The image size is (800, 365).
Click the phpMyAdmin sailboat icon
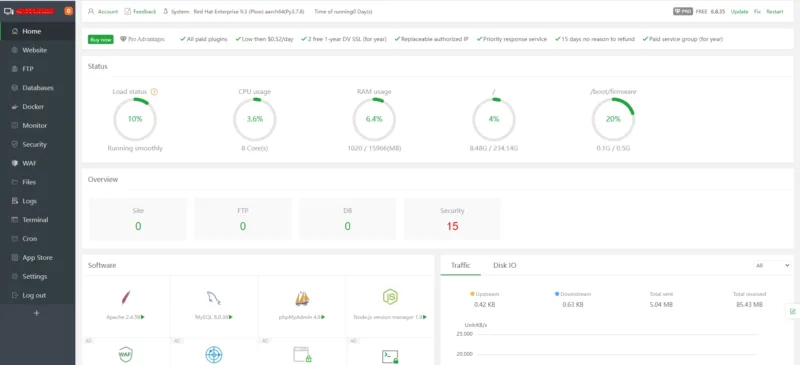coord(302,298)
